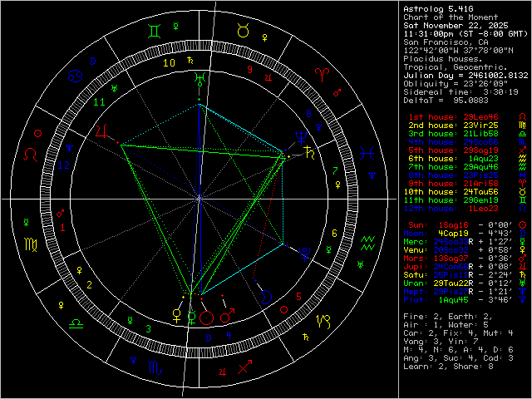Click the yellow house number 10 in the wheel
This screenshot has width=532, height=399.
(169, 63)
